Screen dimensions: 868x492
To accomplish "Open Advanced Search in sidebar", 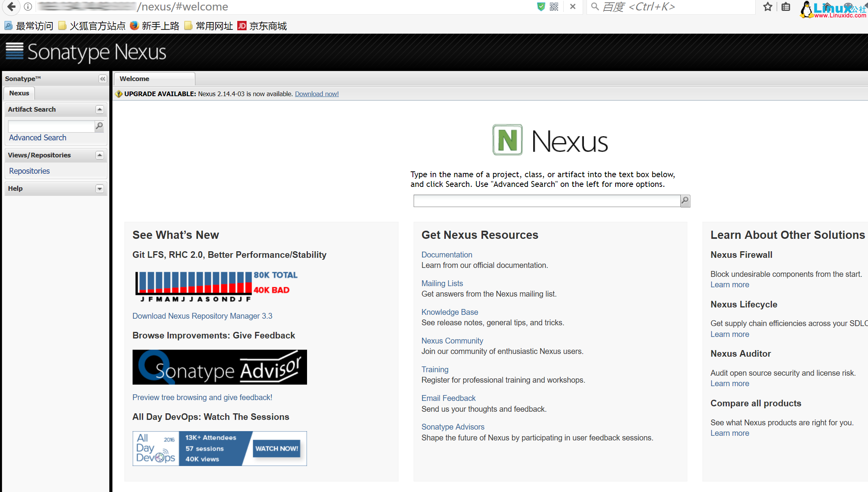I will pyautogui.click(x=38, y=138).
